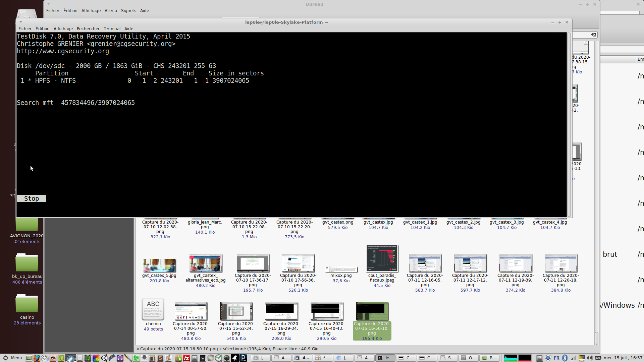Select the chemin text file
This screenshot has width=644, height=362.
tap(153, 309)
